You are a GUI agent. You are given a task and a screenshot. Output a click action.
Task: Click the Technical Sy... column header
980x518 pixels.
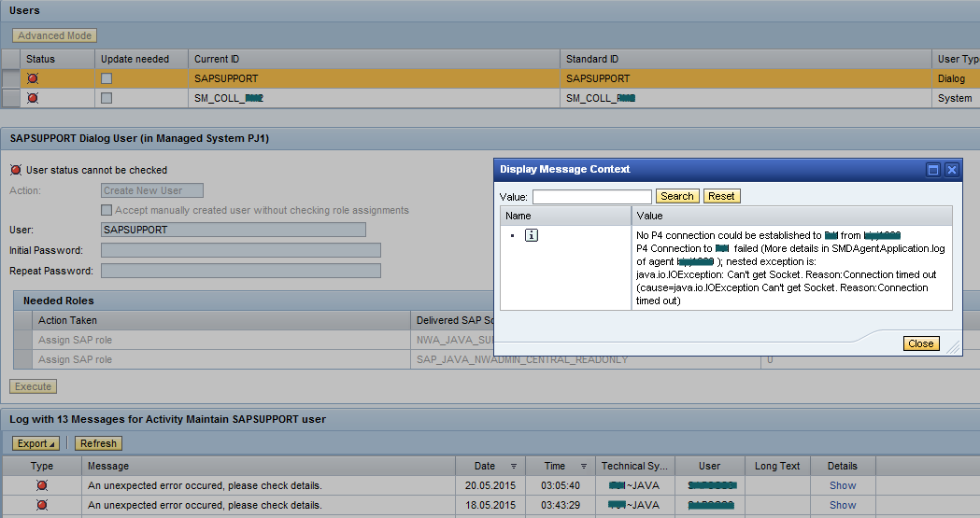point(634,466)
